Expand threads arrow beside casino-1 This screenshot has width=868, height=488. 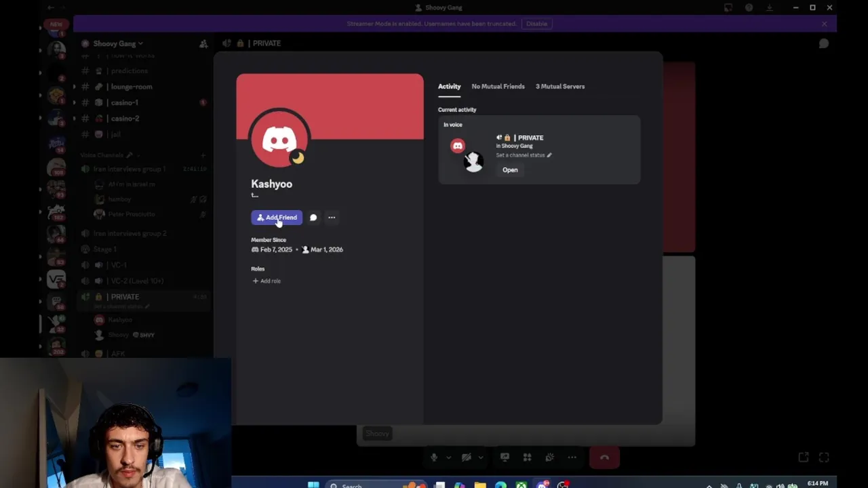(x=75, y=102)
